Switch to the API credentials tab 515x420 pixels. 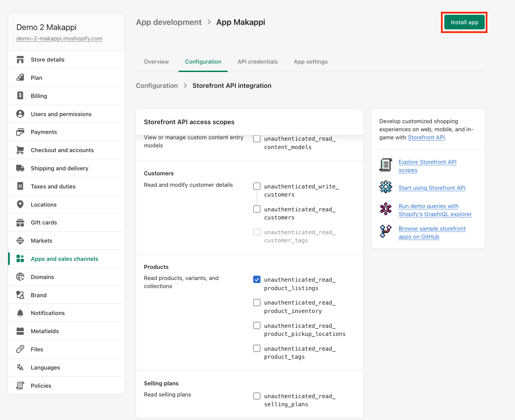257,62
